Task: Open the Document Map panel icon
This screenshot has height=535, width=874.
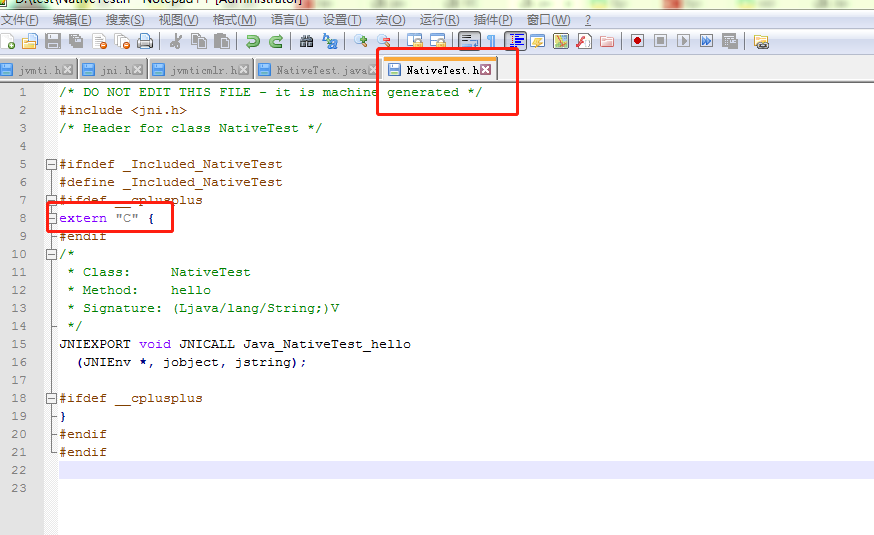Action: 561,41
